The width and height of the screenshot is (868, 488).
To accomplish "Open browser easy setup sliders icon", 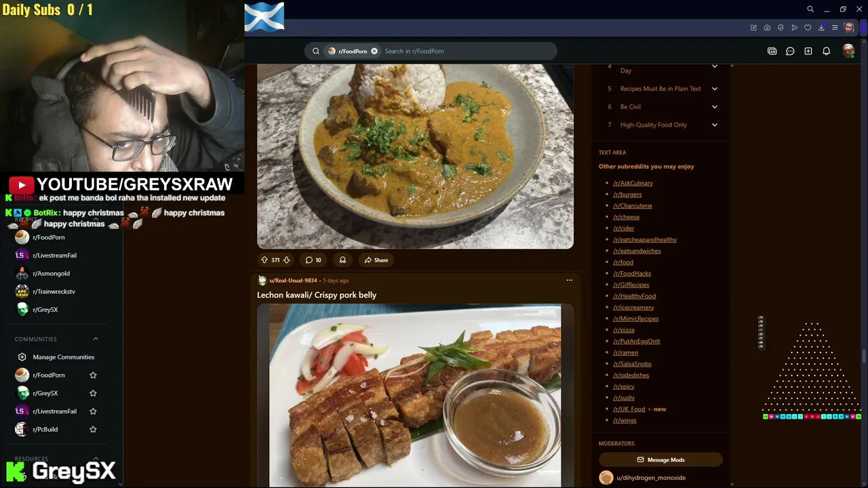I will click(x=835, y=28).
